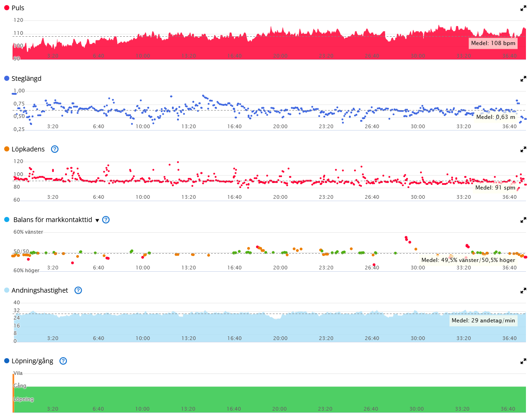Click the orange Löpkadens legend dot
The width and height of the screenshot is (532, 419).
pos(7,149)
